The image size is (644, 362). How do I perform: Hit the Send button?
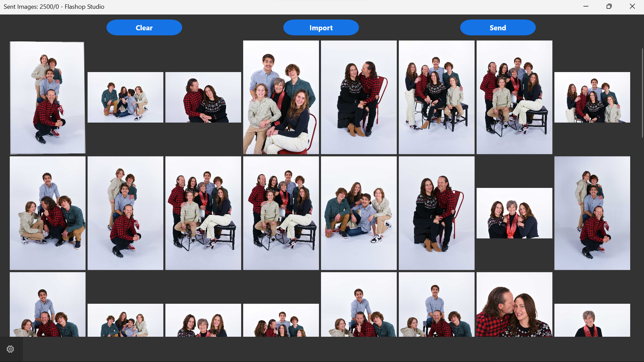coord(497,28)
